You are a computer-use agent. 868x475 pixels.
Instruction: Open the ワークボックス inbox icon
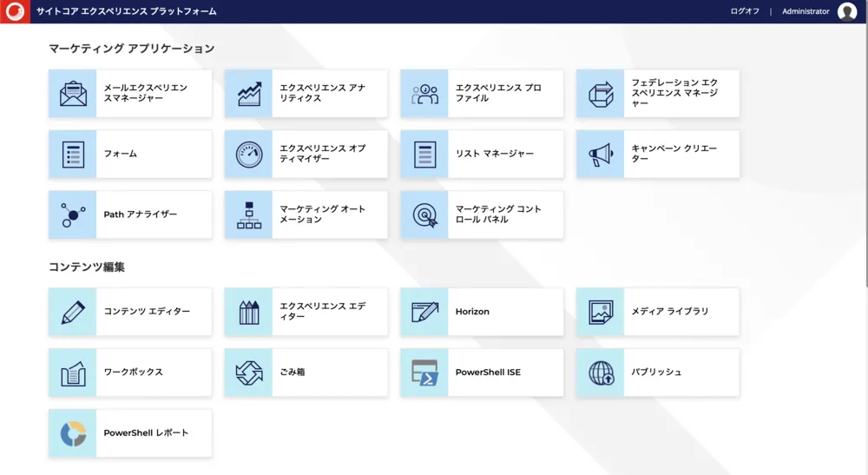(x=73, y=373)
